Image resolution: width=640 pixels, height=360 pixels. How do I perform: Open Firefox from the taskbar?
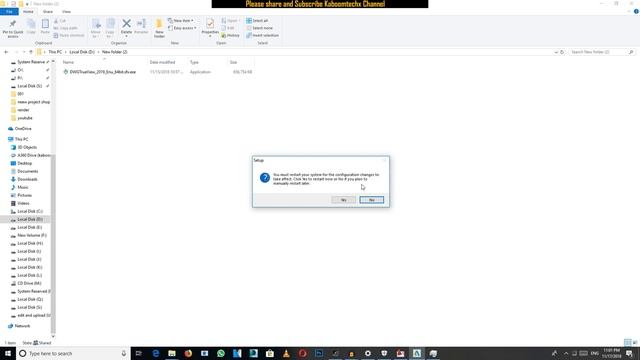(188, 353)
